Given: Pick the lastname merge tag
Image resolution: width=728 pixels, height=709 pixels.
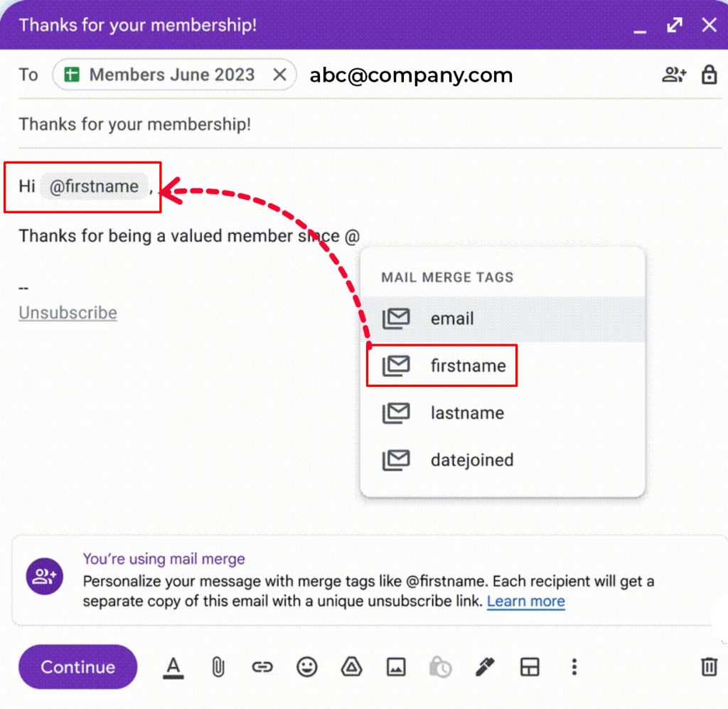Looking at the screenshot, I should (x=467, y=413).
